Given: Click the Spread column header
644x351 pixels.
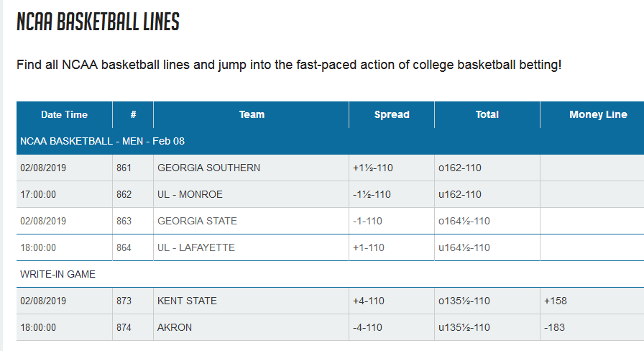Looking at the screenshot, I should (x=392, y=114).
